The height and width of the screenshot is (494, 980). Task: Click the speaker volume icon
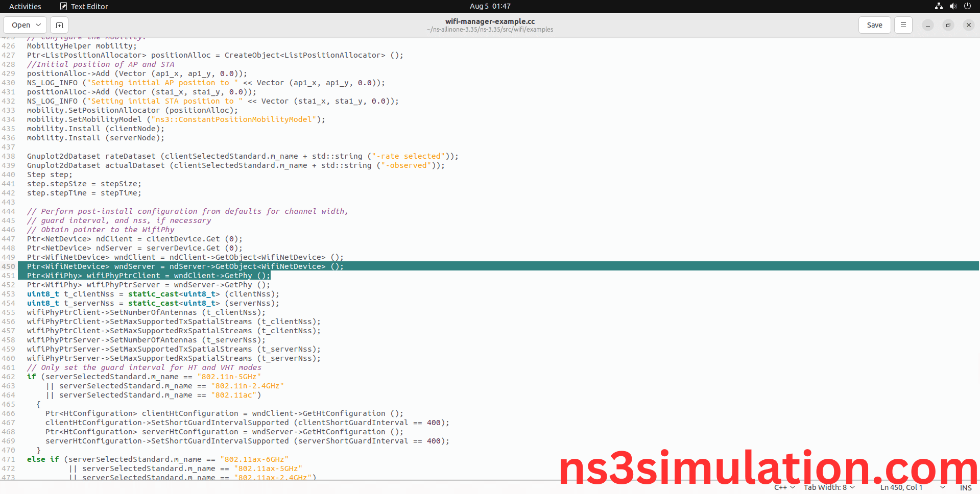[953, 6]
